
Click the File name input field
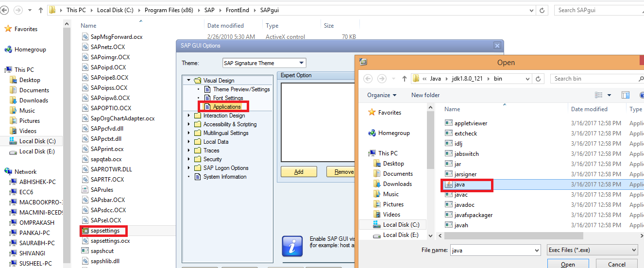pyautogui.click(x=491, y=250)
